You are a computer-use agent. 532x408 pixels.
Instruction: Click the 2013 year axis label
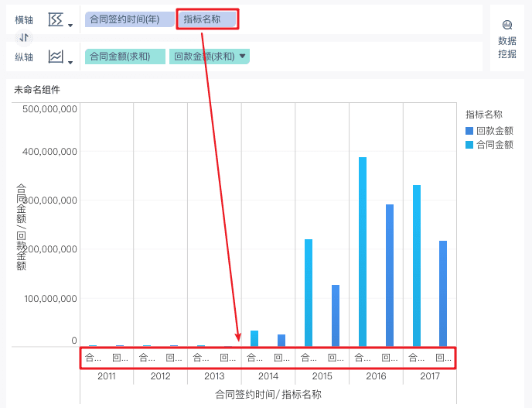(214, 376)
